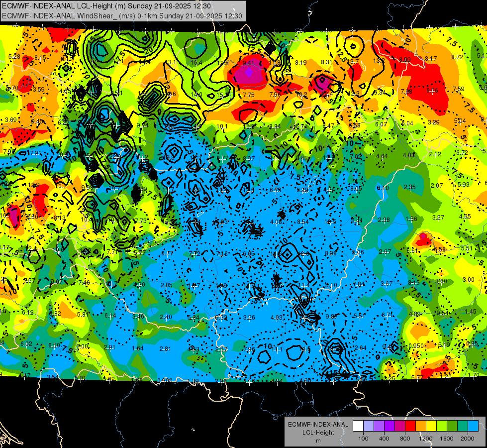Click the magenta legend swatch
The image size is (487, 448).
[x=400, y=426]
